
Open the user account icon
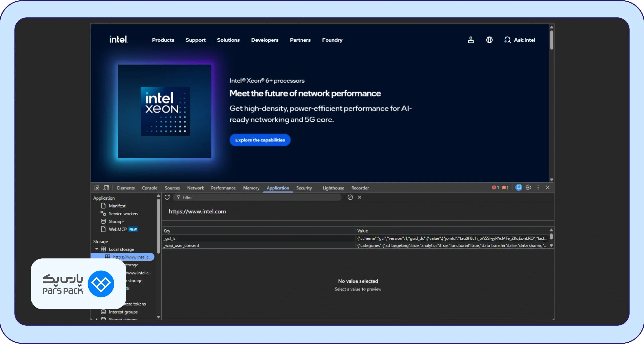[471, 40]
